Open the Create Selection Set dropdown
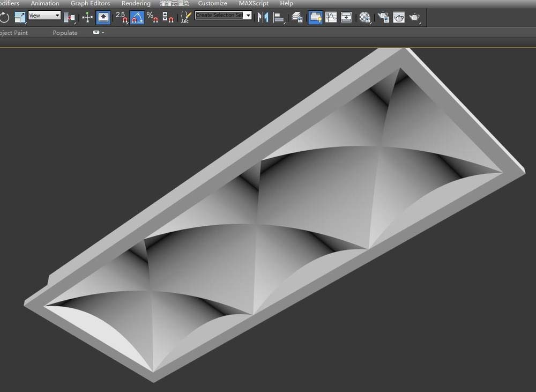Screen dimensions: 536x392 (x=248, y=16)
